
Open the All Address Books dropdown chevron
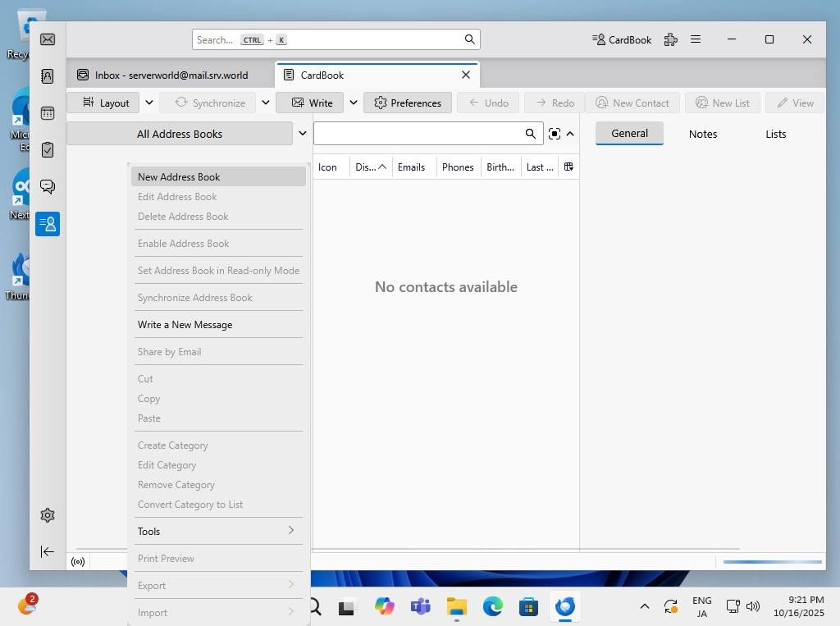point(303,134)
